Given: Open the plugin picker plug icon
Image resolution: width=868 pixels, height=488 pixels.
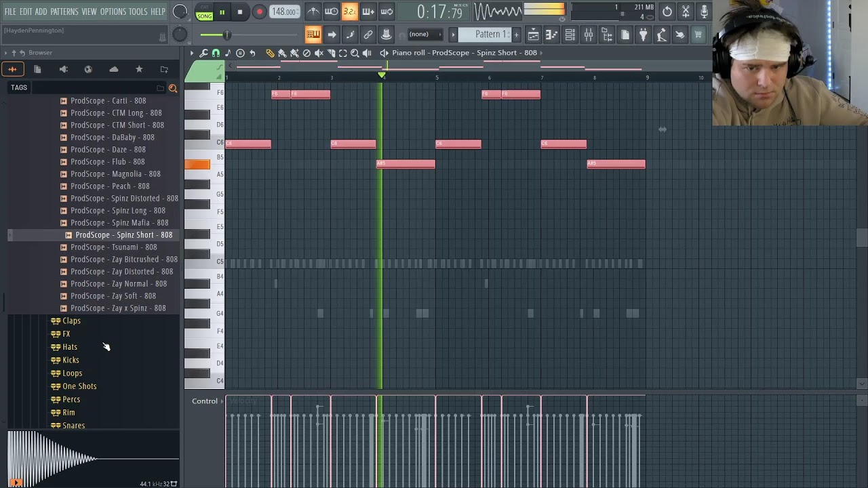Looking at the screenshot, I should tap(643, 35).
